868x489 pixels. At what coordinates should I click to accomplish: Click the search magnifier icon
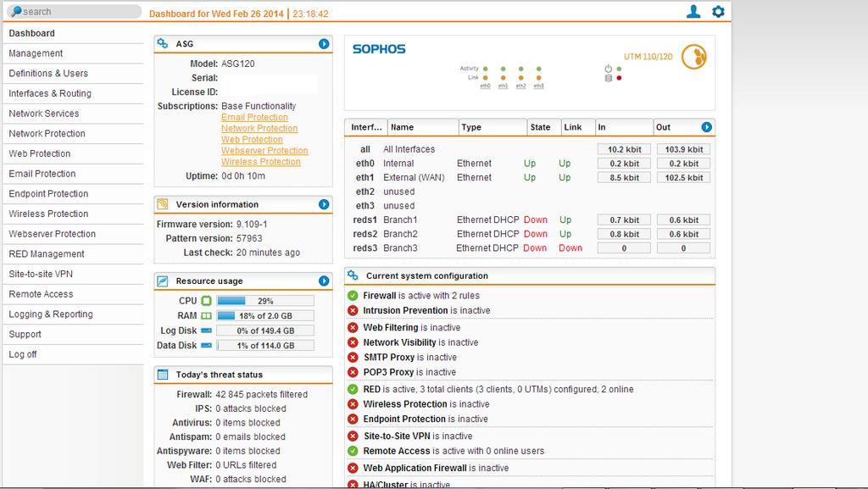coord(16,11)
